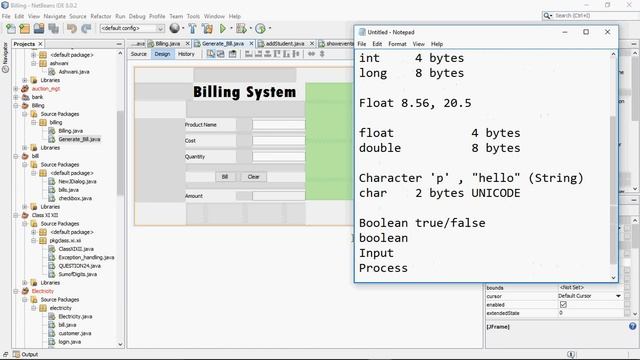Collapse the Billing project node
The image size is (640, 360).
pyautogui.click(x=16, y=105)
